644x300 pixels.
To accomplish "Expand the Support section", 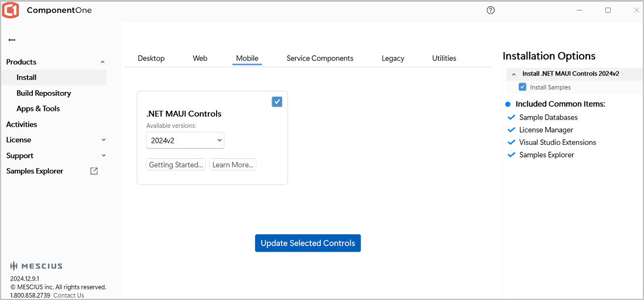I will 103,156.
